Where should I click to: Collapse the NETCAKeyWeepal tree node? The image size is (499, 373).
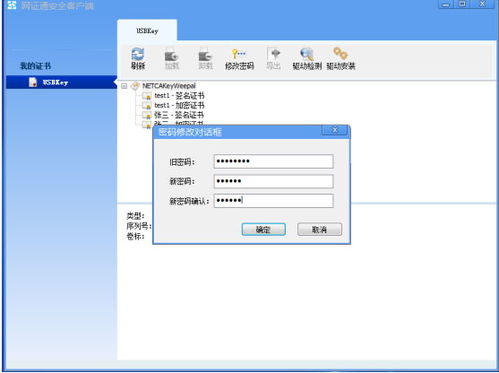pyautogui.click(x=124, y=86)
